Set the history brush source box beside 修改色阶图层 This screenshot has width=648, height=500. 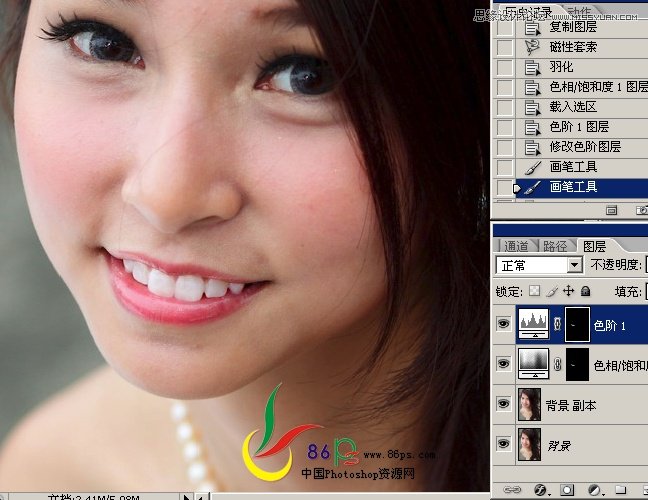point(505,147)
